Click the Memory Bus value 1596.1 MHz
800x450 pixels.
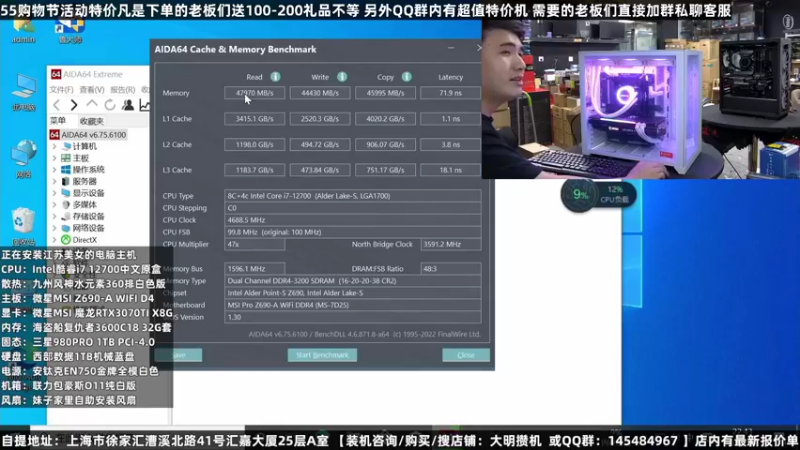point(255,269)
